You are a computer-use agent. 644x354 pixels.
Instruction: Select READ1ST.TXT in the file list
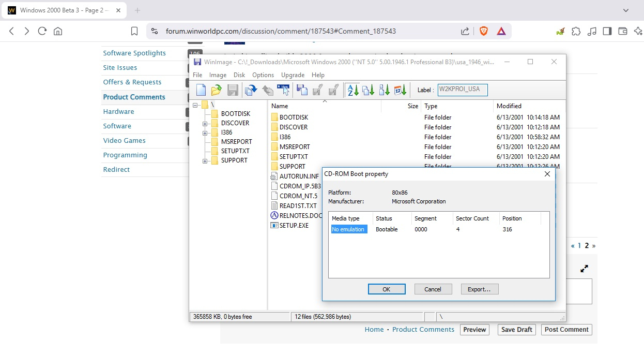pyautogui.click(x=298, y=205)
